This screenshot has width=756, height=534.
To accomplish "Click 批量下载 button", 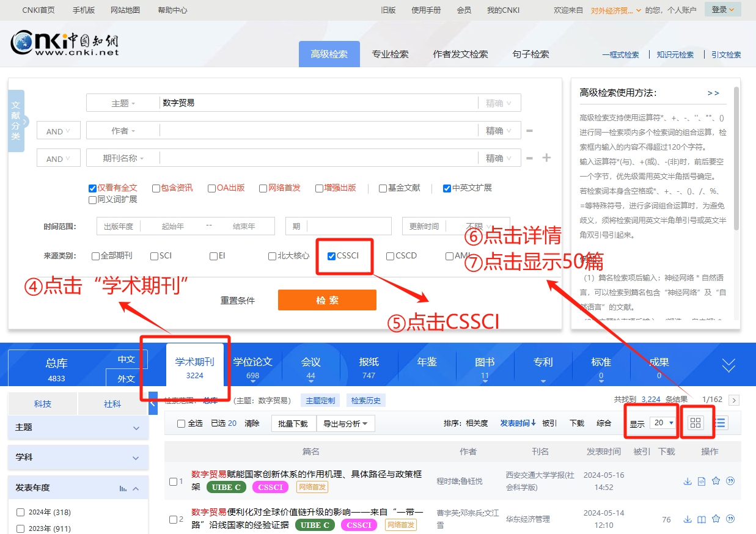I will [293, 423].
